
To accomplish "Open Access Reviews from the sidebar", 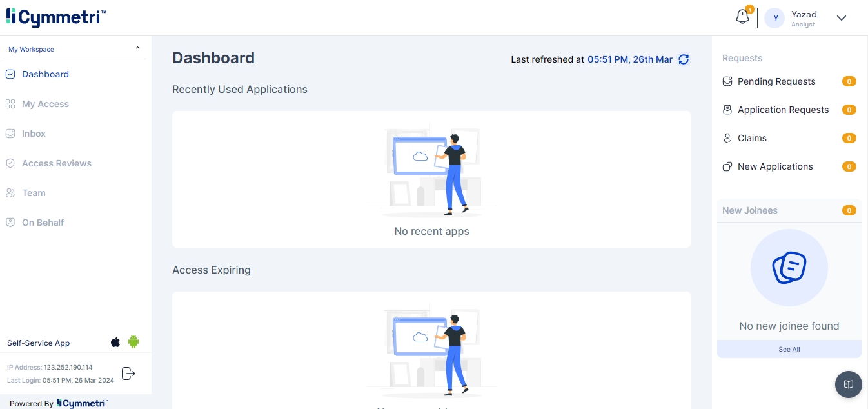I will coord(57,163).
